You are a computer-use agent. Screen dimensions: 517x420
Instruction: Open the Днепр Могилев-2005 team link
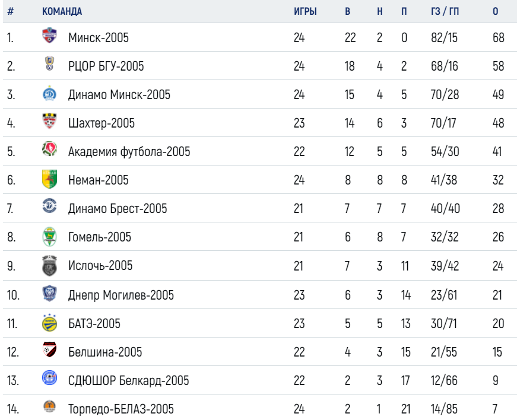[121, 295]
